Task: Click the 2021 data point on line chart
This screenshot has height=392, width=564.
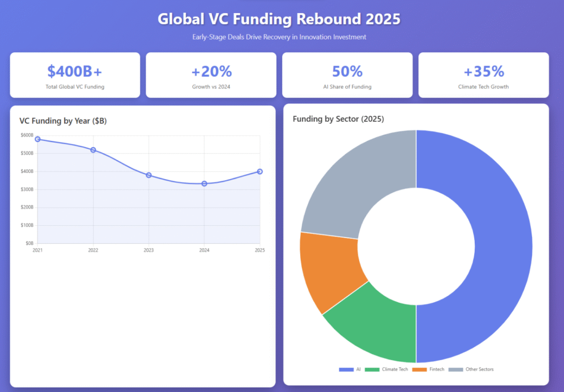Action: click(x=37, y=139)
